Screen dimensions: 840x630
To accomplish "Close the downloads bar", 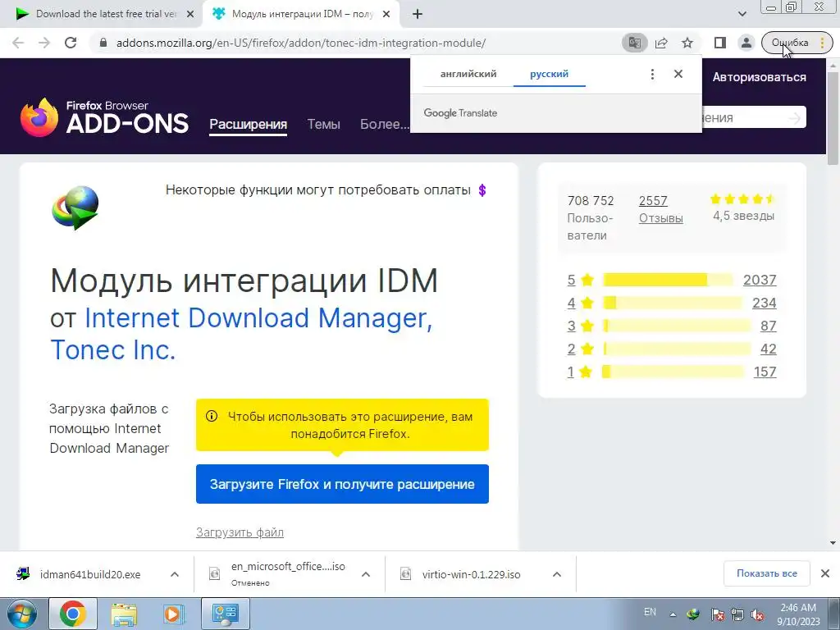I will [825, 573].
